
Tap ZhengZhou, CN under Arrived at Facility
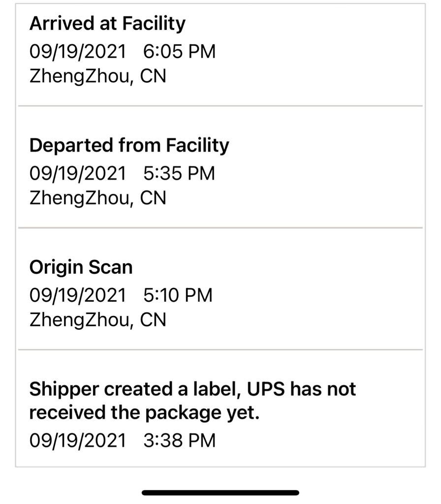click(x=97, y=76)
